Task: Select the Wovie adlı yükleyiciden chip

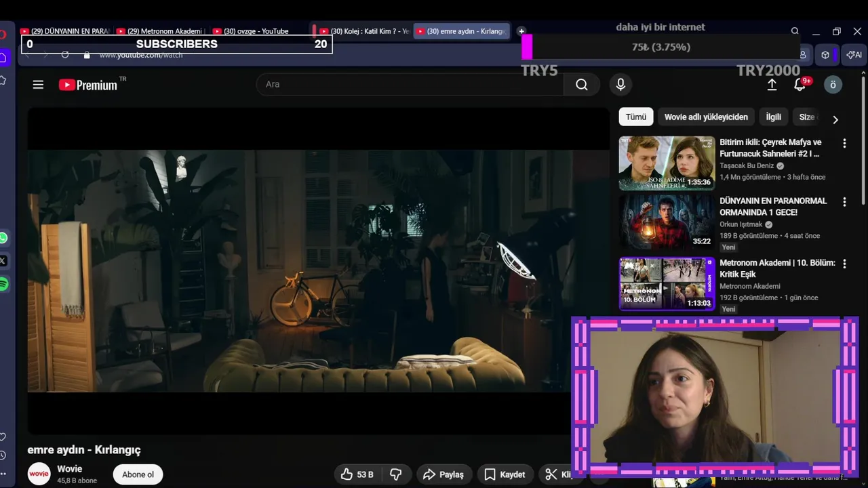Action: coord(706,117)
